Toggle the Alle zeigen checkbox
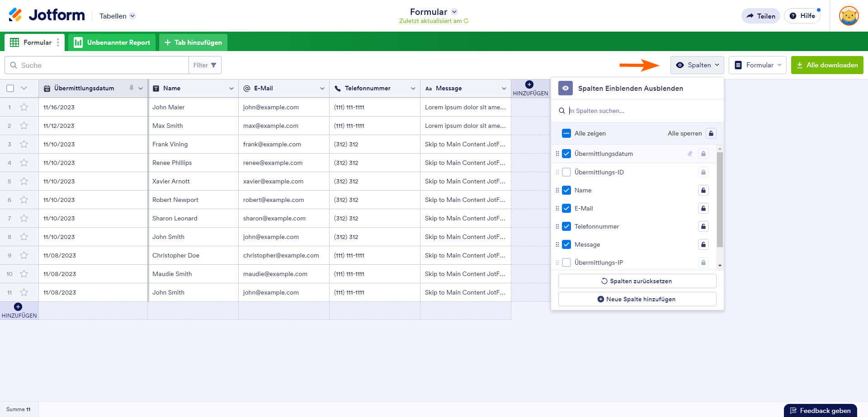 pos(566,133)
